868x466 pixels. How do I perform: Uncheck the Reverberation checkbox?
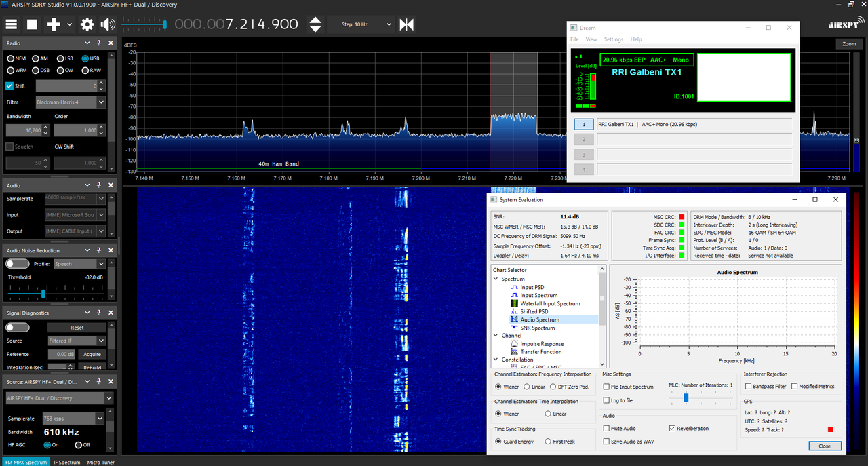click(x=672, y=429)
